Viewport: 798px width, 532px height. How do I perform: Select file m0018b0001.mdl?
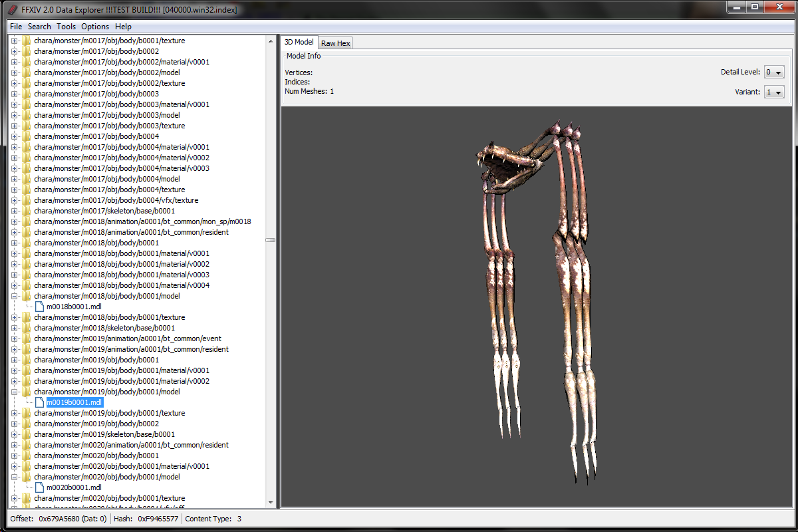[74, 307]
